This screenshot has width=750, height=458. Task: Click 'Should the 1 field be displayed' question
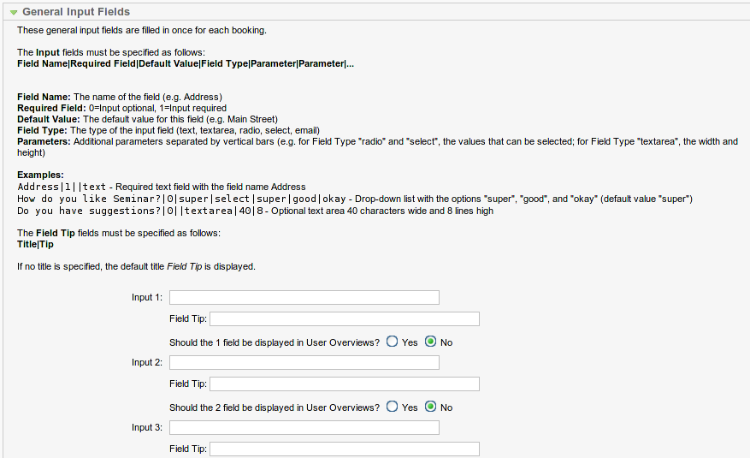[275, 343]
